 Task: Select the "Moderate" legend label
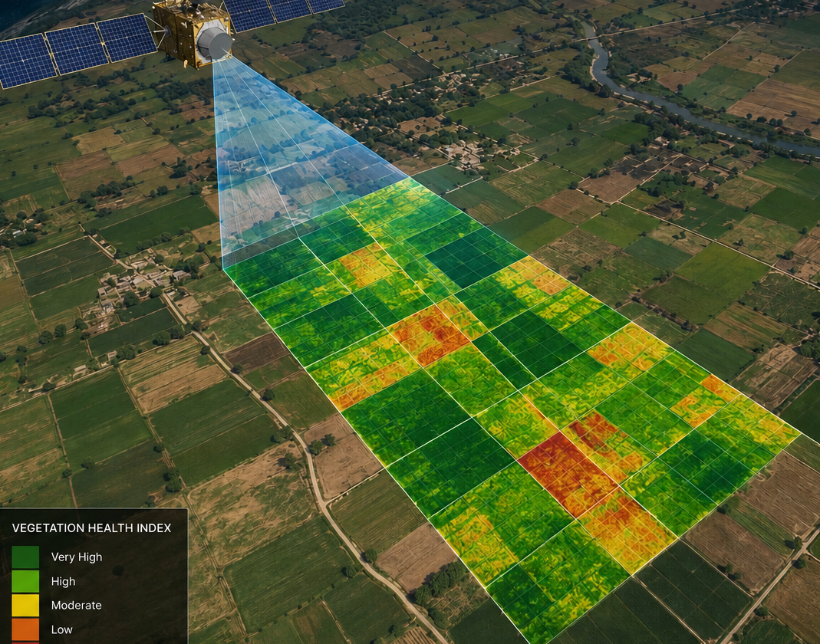coord(77,606)
